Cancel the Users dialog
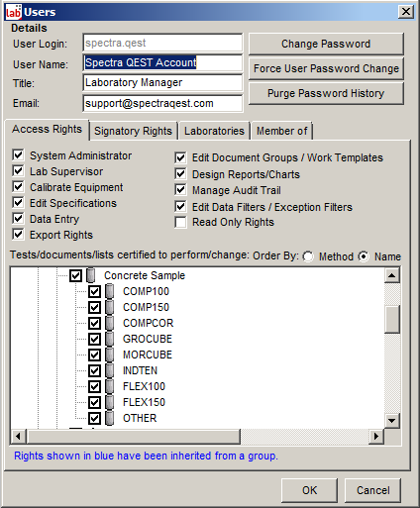The height and width of the screenshot is (508, 420). (373, 490)
